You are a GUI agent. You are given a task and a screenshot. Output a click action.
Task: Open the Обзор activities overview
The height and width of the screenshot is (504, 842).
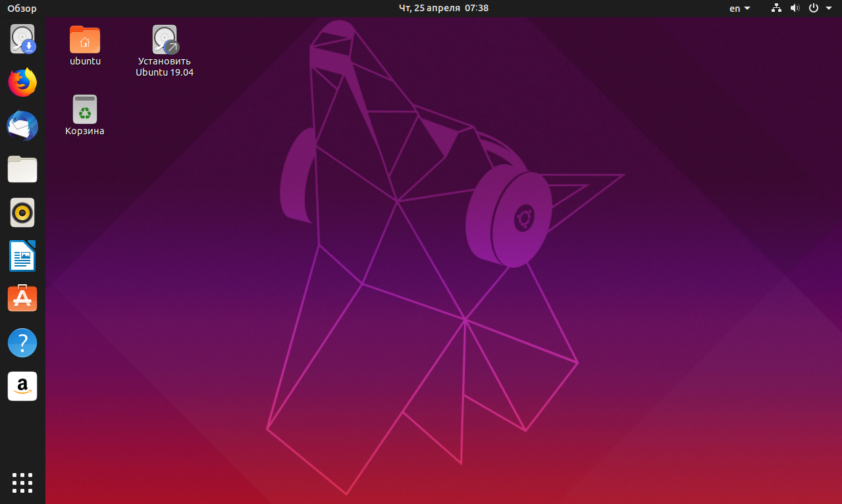click(x=22, y=9)
